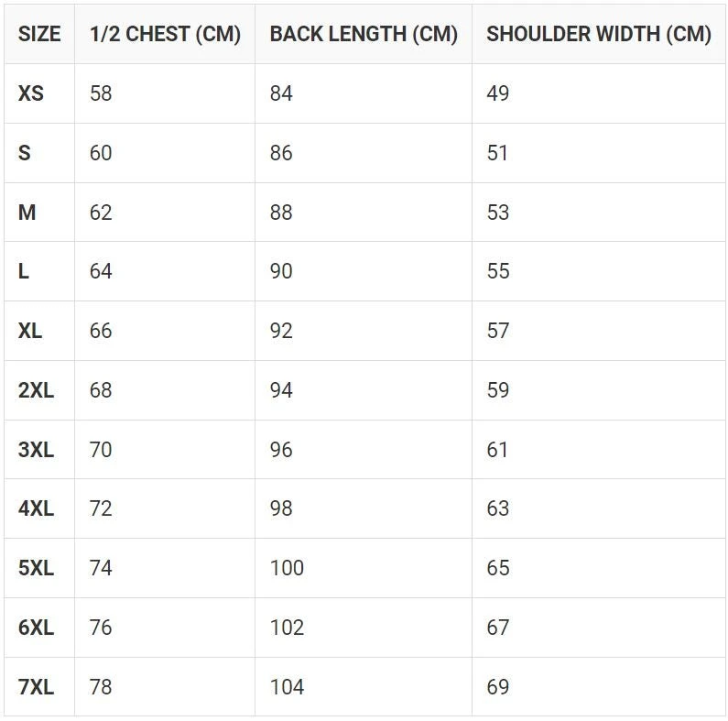Click back length value 100 for 5XL
This screenshot has height=721, width=728.
[x=287, y=568]
